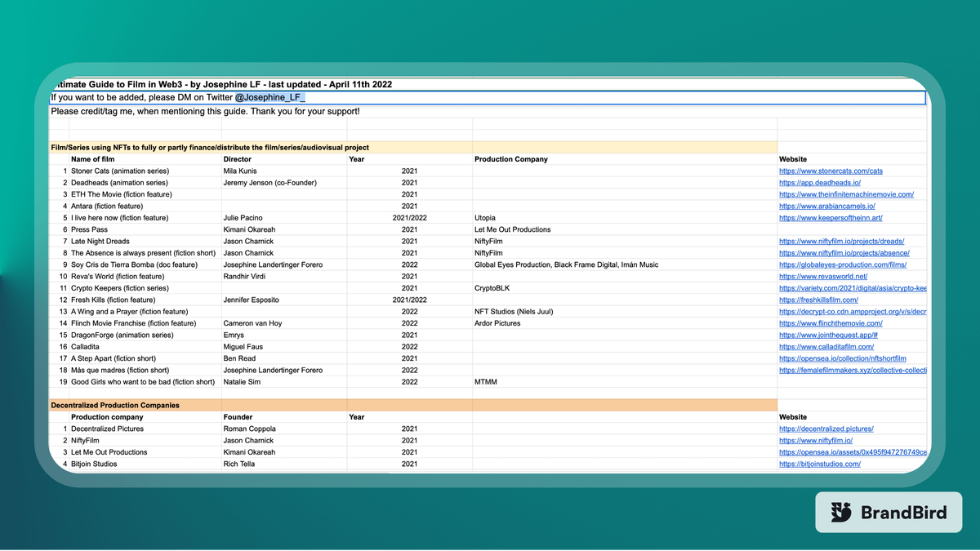980x551 pixels.
Task: Open the decentralized.pictures website link
Action: coord(826,429)
